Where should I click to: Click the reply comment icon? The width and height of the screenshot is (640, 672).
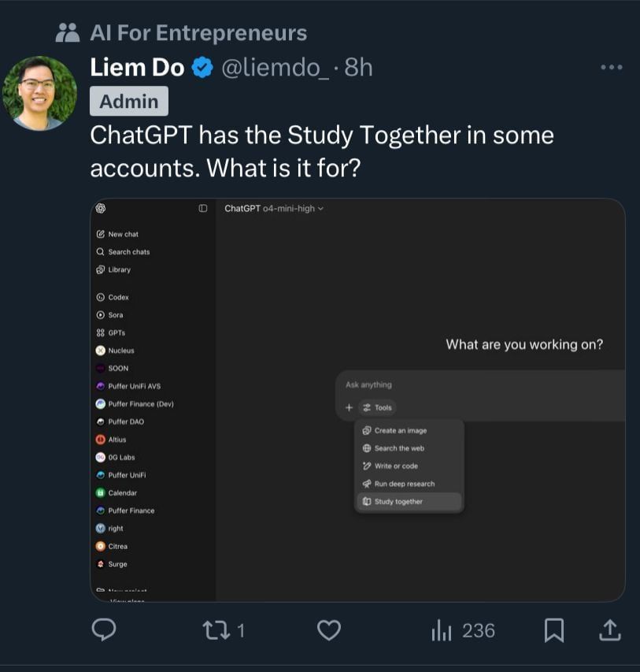104,629
